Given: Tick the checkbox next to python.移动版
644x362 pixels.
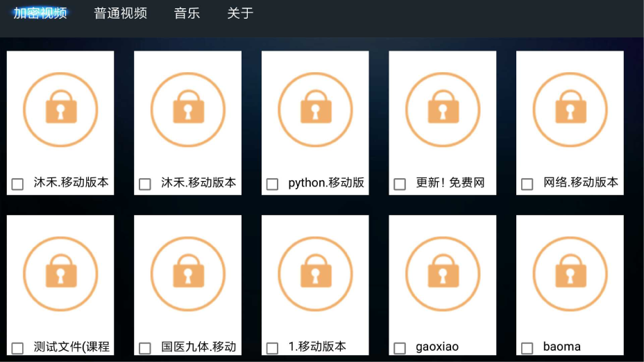Looking at the screenshot, I should [273, 184].
